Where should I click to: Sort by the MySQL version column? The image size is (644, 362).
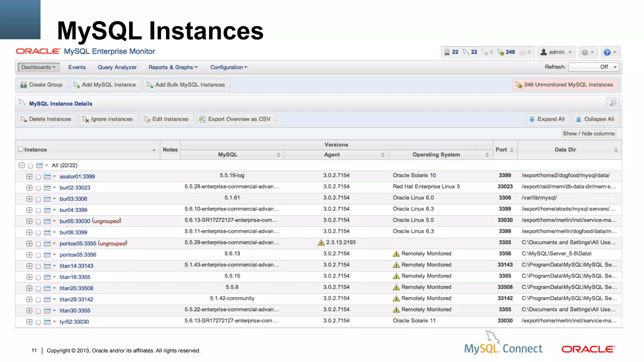pos(278,155)
